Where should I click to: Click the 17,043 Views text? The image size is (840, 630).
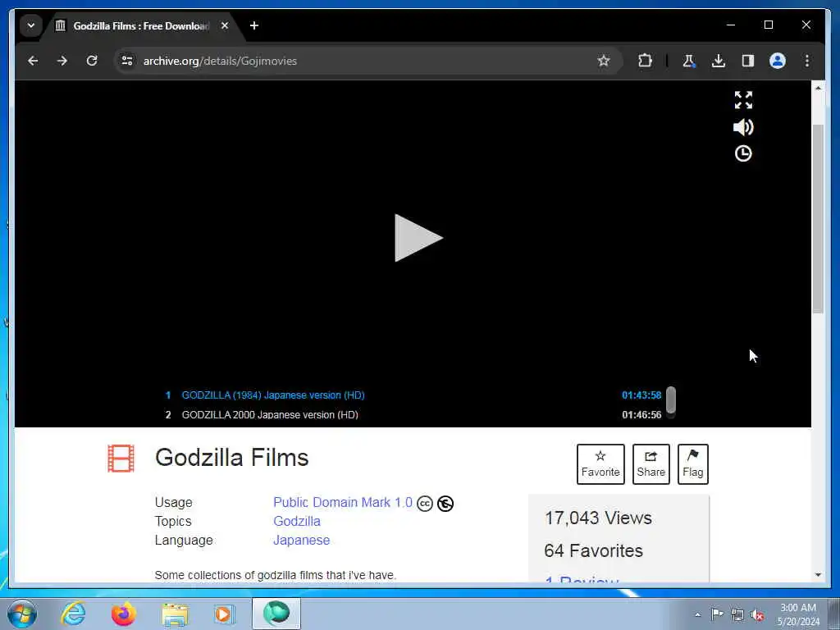pyautogui.click(x=598, y=518)
